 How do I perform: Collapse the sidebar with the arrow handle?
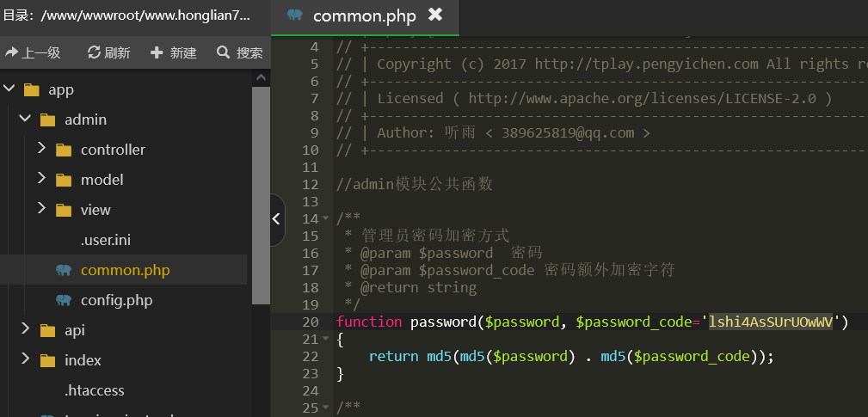(x=276, y=219)
